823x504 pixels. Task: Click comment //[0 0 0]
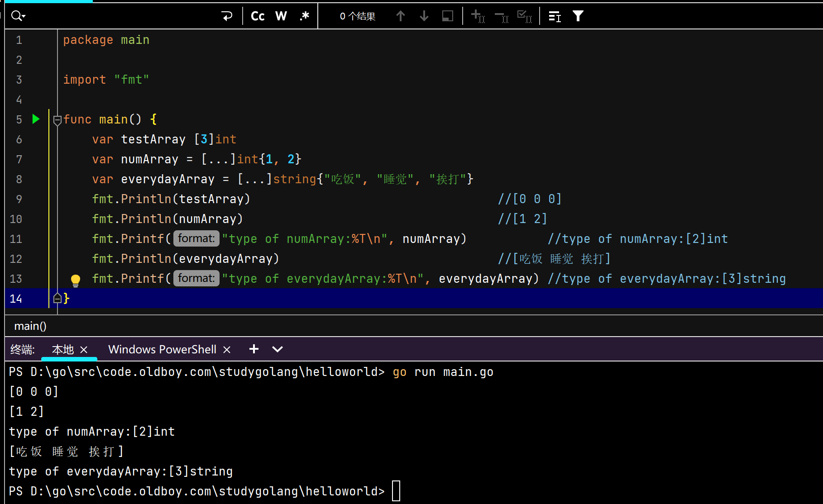[x=530, y=199]
